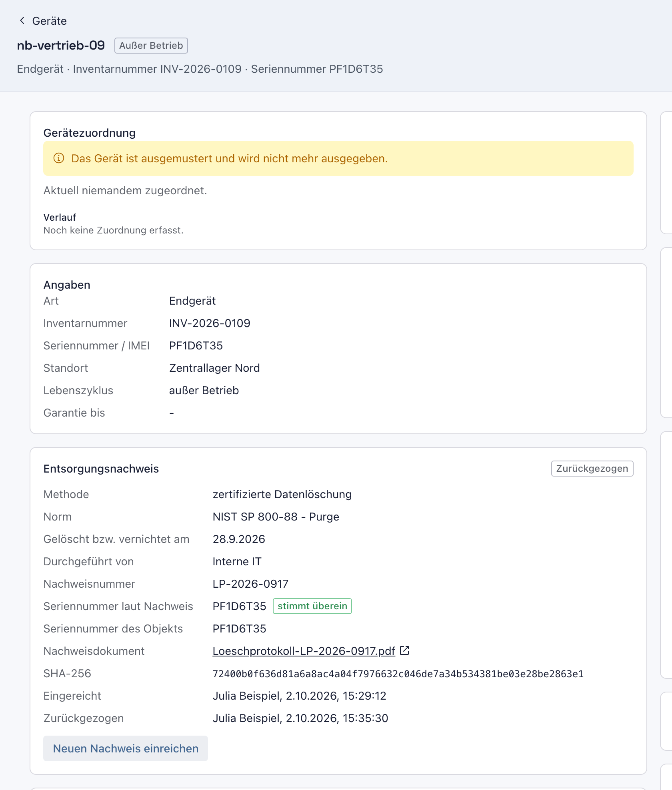Click the Art value Endgerät
The width and height of the screenshot is (672, 790).
point(192,301)
